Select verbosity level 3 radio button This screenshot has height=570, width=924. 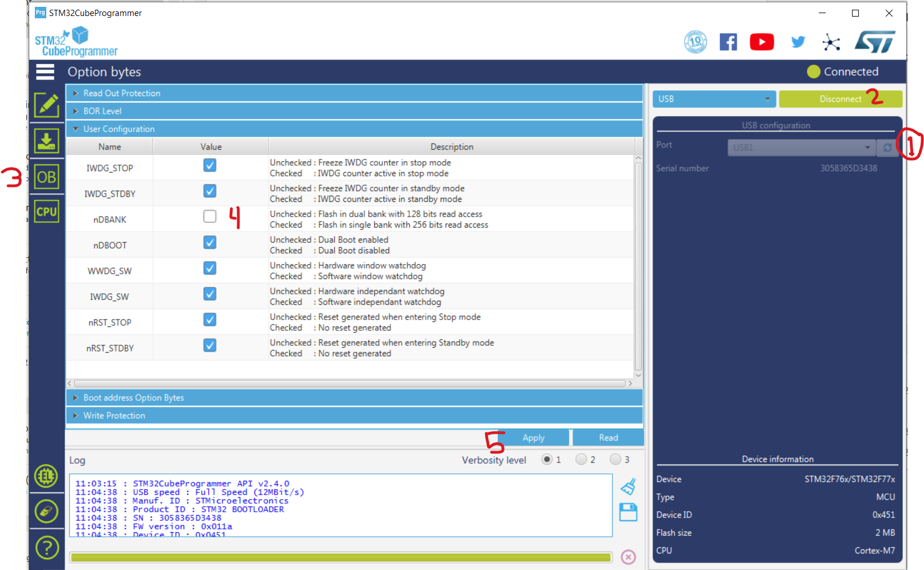pos(615,460)
